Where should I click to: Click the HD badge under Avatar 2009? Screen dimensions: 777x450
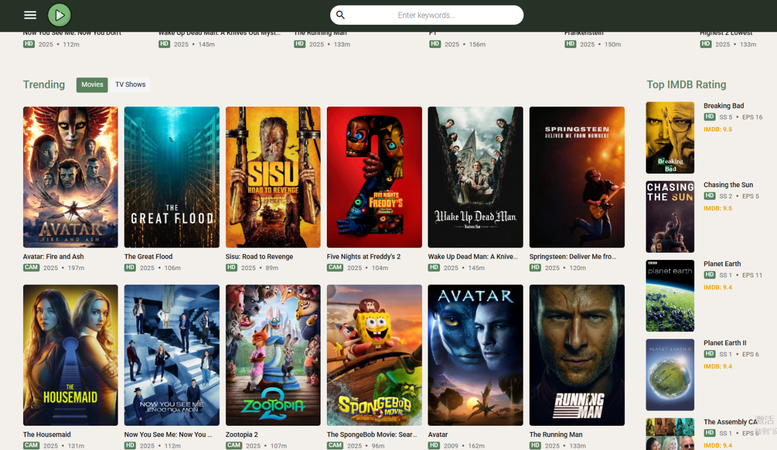tap(434, 446)
